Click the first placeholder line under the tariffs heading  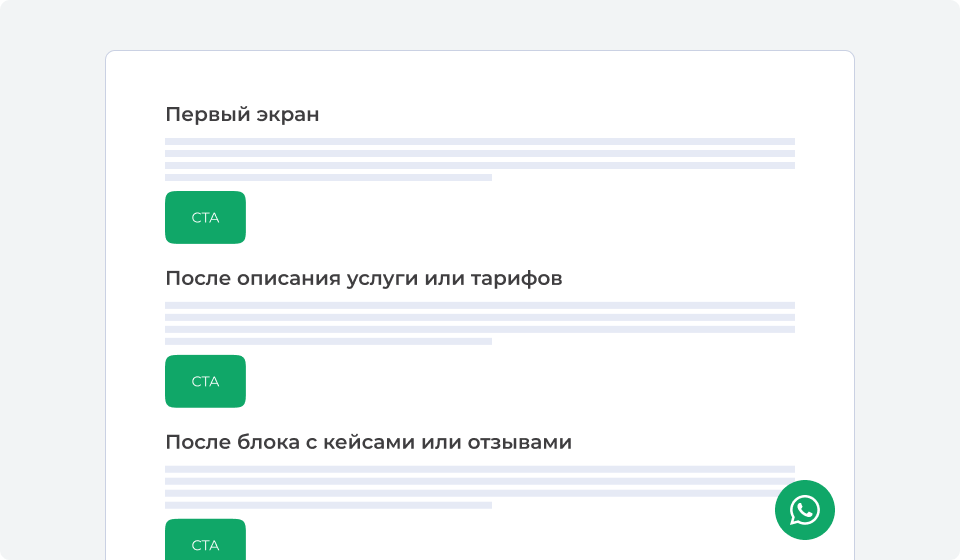(479, 305)
